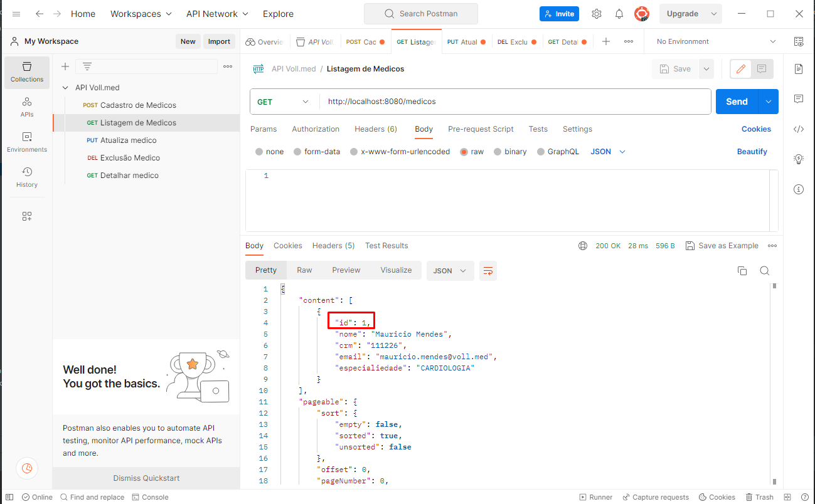Click the request URL field
The height and width of the screenshot is (504, 815).
pos(514,102)
